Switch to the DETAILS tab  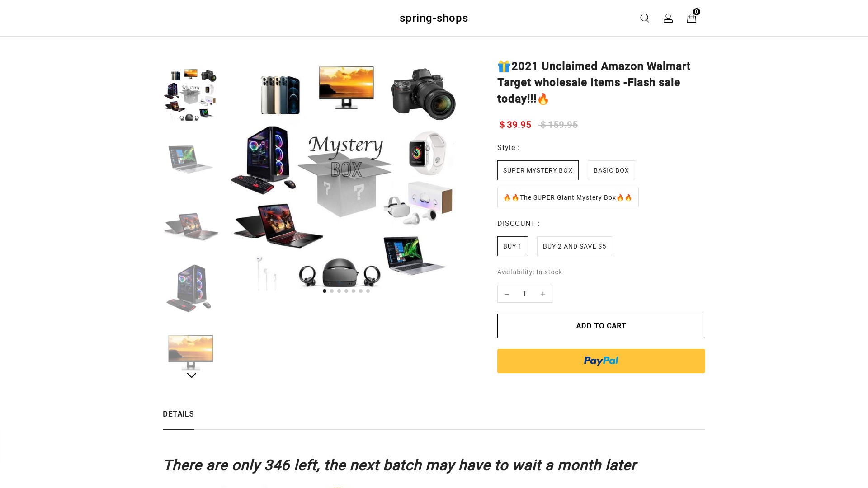click(x=178, y=414)
